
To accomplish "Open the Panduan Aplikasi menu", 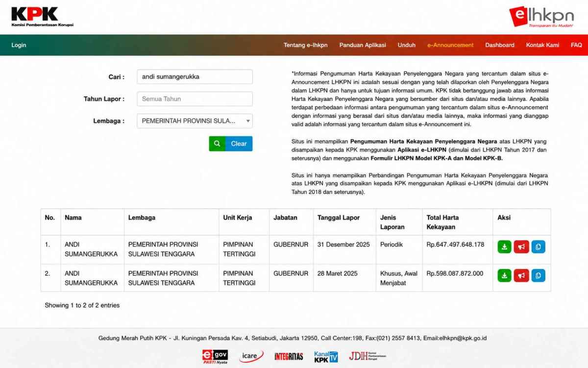I will (363, 45).
